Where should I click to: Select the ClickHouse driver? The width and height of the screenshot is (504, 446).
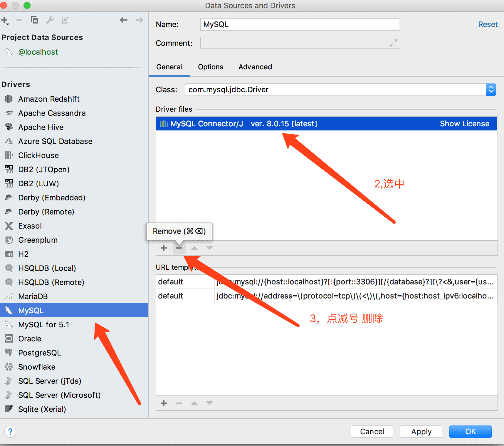coord(74,155)
